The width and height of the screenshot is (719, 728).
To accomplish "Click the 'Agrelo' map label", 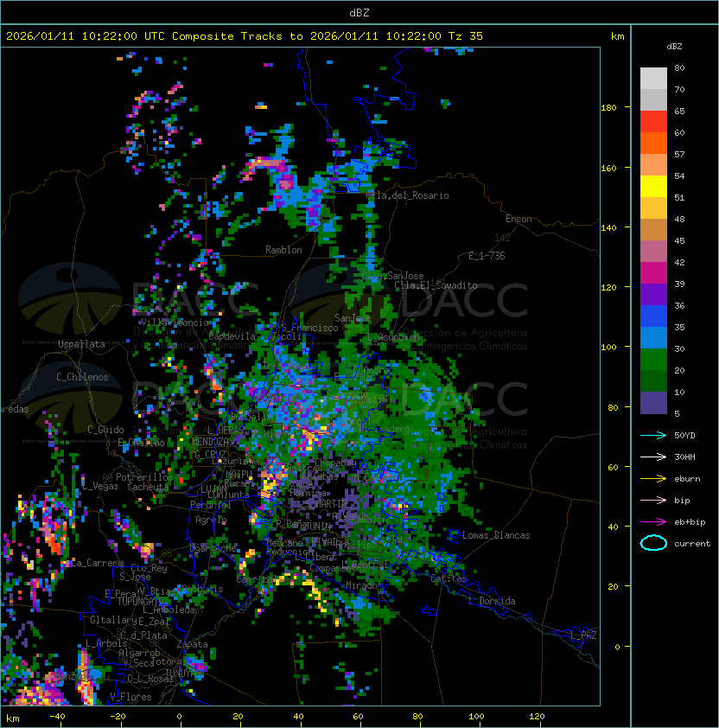I will [211, 520].
